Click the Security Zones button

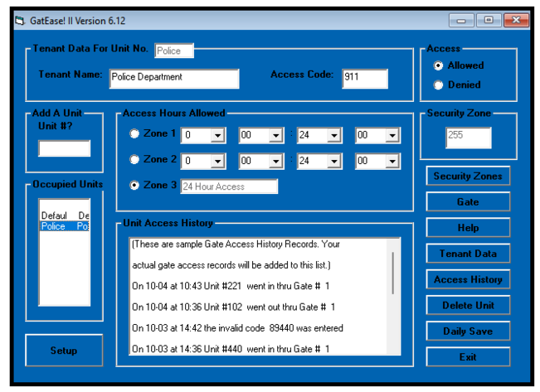pyautogui.click(x=468, y=177)
